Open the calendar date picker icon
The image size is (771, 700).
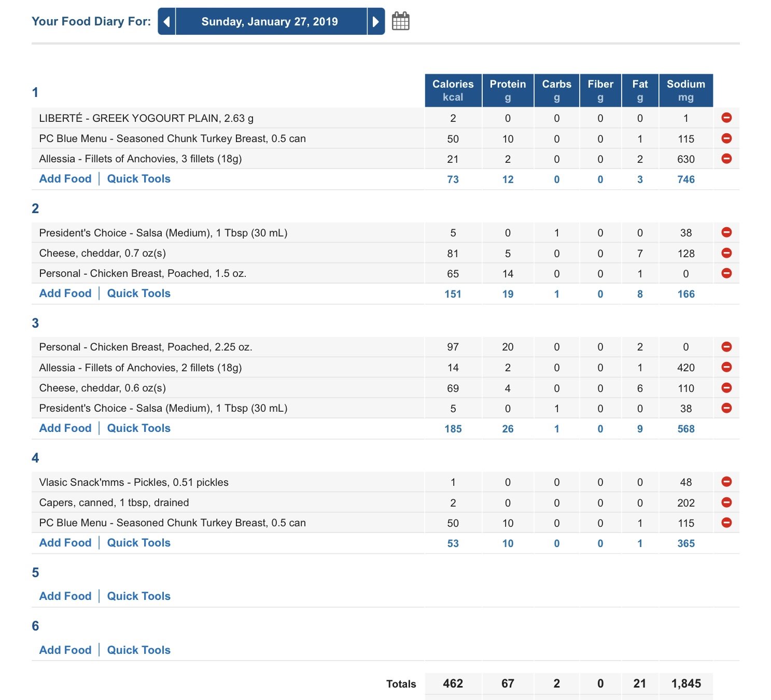(x=400, y=21)
